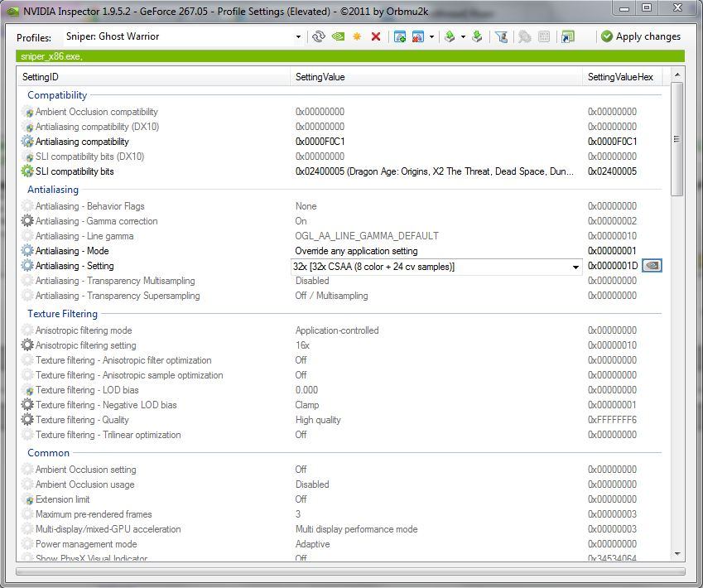Click the 0xFFFFFFF6 hex value
This screenshot has width=703, height=588.
[x=612, y=420]
